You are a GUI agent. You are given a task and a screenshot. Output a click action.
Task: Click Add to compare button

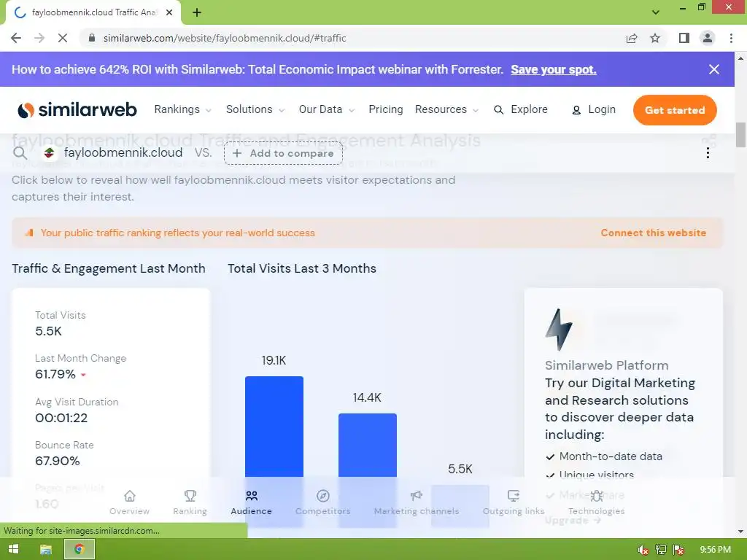click(284, 153)
